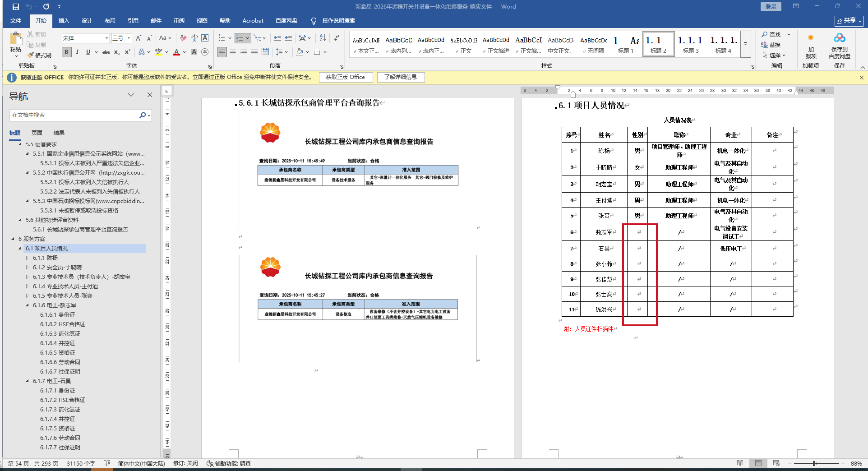The image size is (868, 471).
Task: Click the enclosed character (字 in circle) icon
Action: point(205,52)
